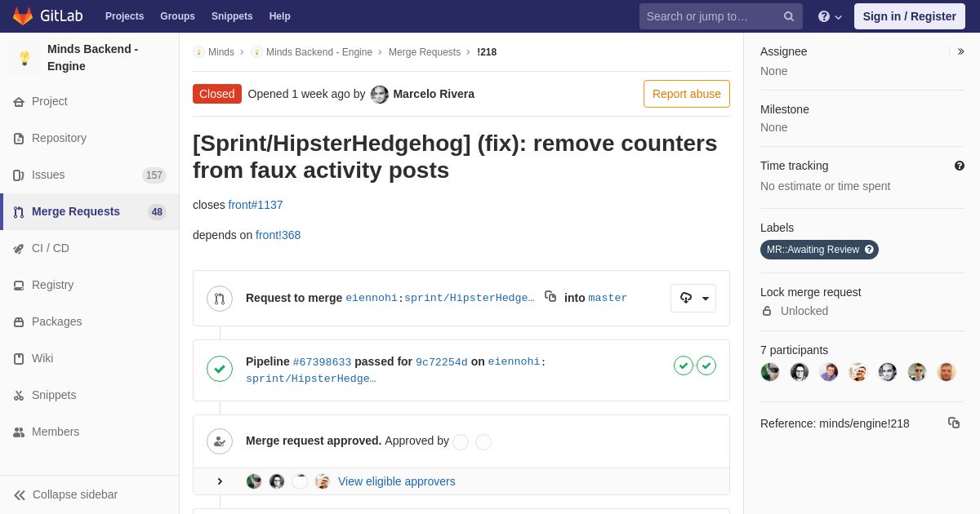The height and width of the screenshot is (514, 980).
Task: Click the second pipeline stage check icon
Action: coord(706,366)
